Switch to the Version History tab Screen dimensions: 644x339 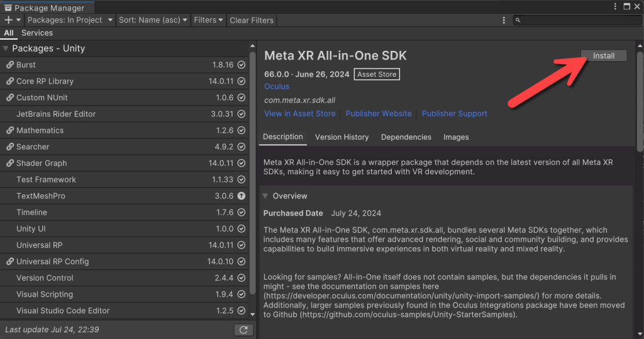pos(341,137)
